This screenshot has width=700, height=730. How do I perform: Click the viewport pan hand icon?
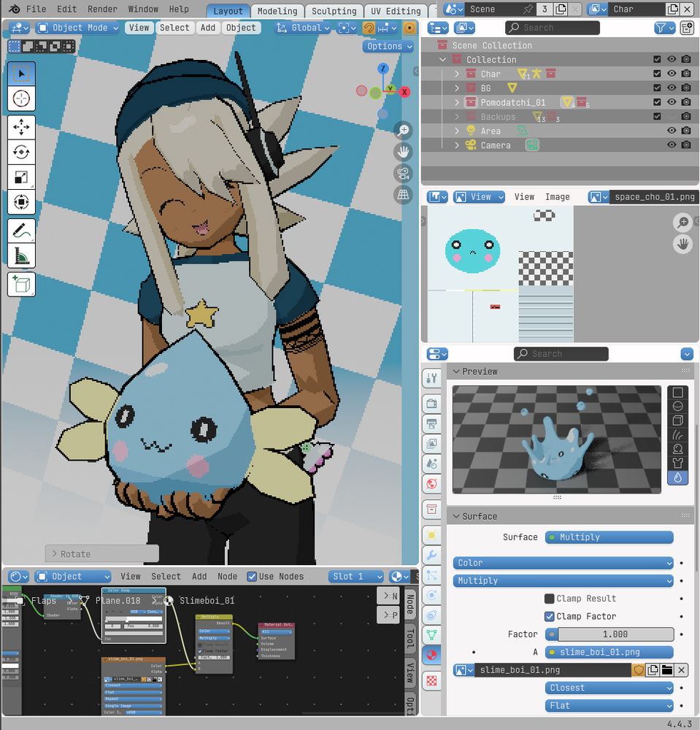(403, 152)
